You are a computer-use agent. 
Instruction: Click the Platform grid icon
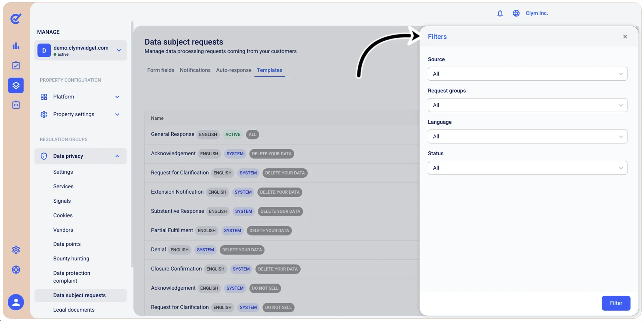coord(44,97)
